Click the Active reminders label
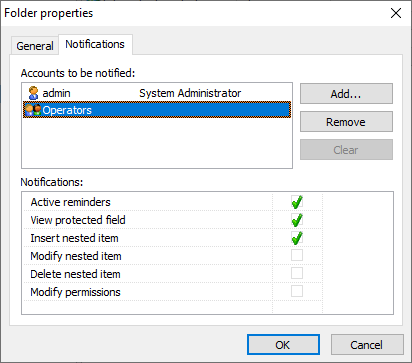The height and width of the screenshot is (363, 412). (70, 202)
